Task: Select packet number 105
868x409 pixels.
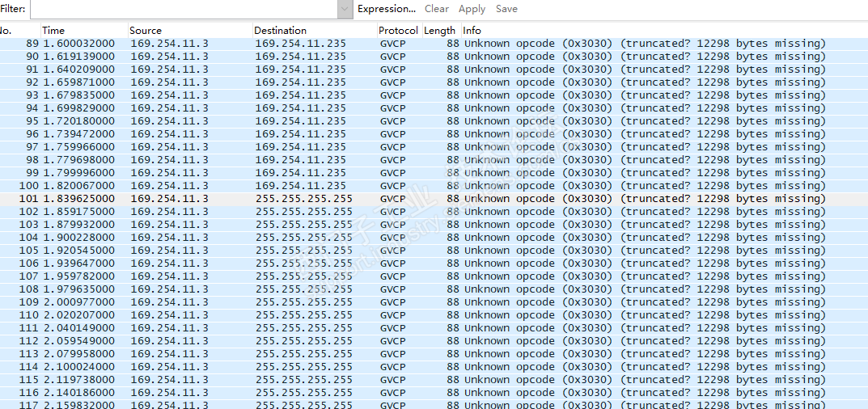Action: [434, 250]
